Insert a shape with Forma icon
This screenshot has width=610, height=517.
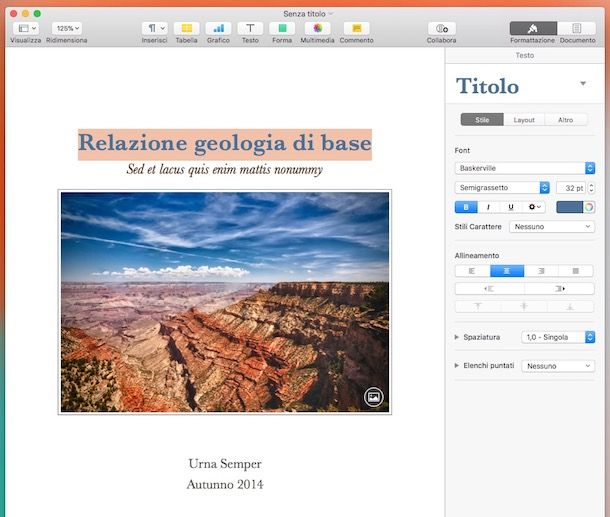tap(282, 28)
